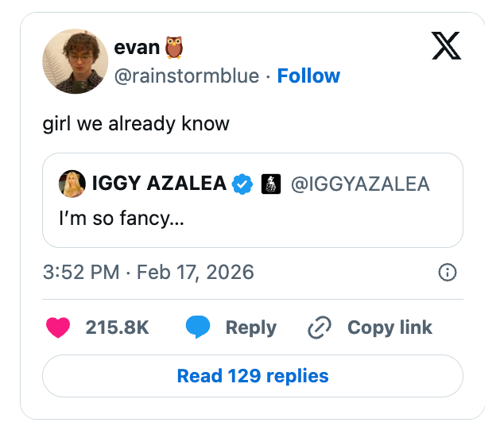
Task: Click the heart like icon
Action: tap(58, 327)
